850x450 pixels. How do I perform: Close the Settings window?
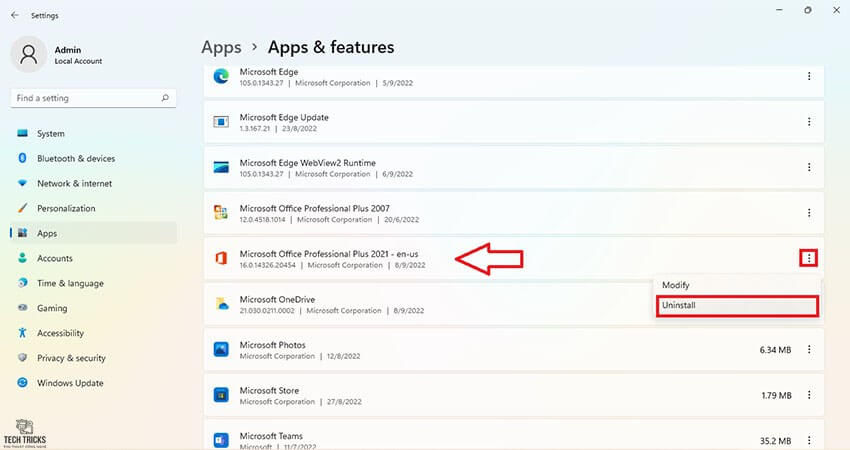[x=836, y=10]
